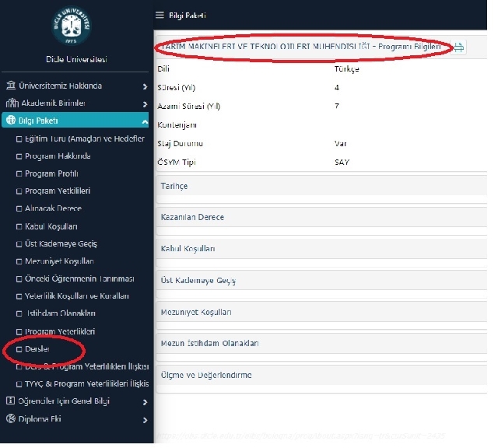Expand the Diploma Eki chevron

coord(145,420)
